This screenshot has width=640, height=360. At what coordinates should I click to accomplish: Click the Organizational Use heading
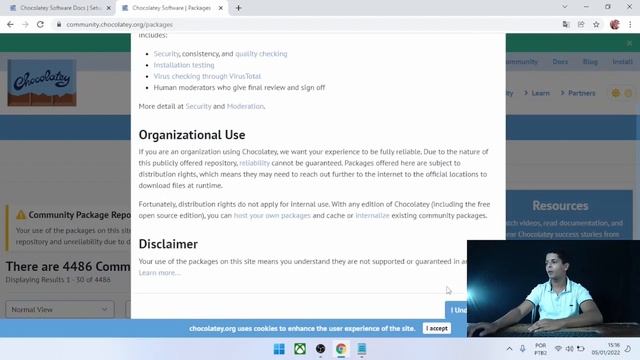[192, 135]
